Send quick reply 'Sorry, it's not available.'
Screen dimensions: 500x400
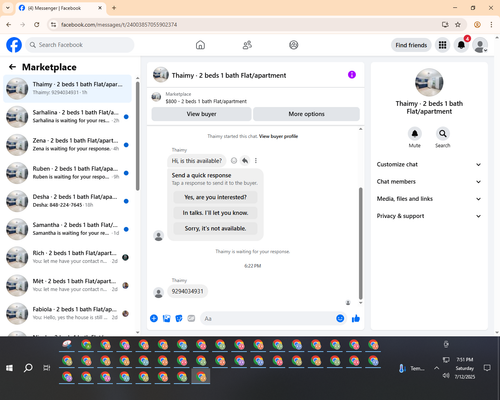click(215, 228)
